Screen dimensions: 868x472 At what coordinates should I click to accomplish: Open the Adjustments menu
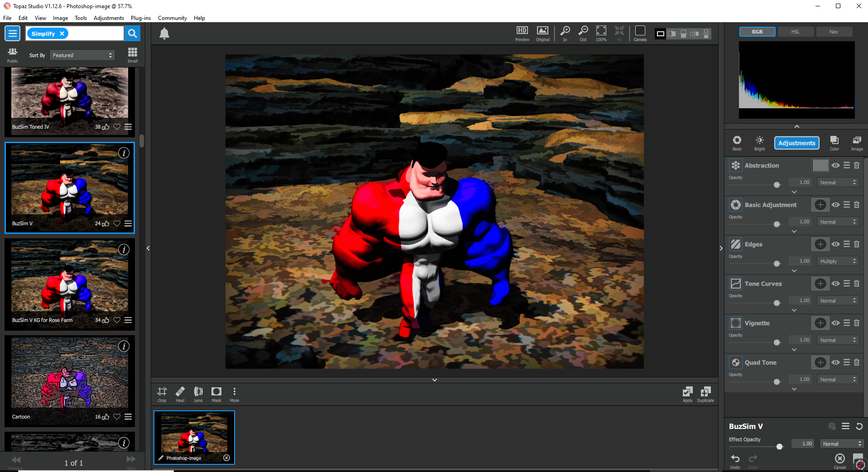(x=109, y=18)
